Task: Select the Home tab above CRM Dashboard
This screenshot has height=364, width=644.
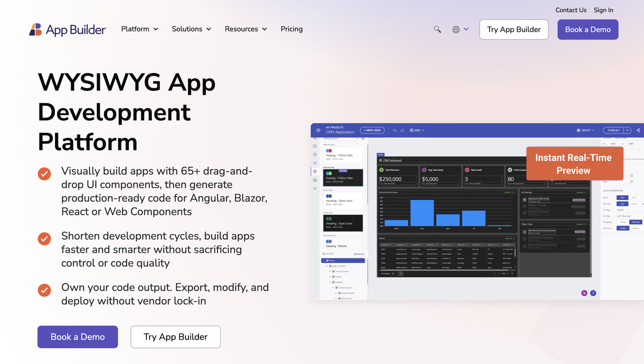Action: [381, 154]
